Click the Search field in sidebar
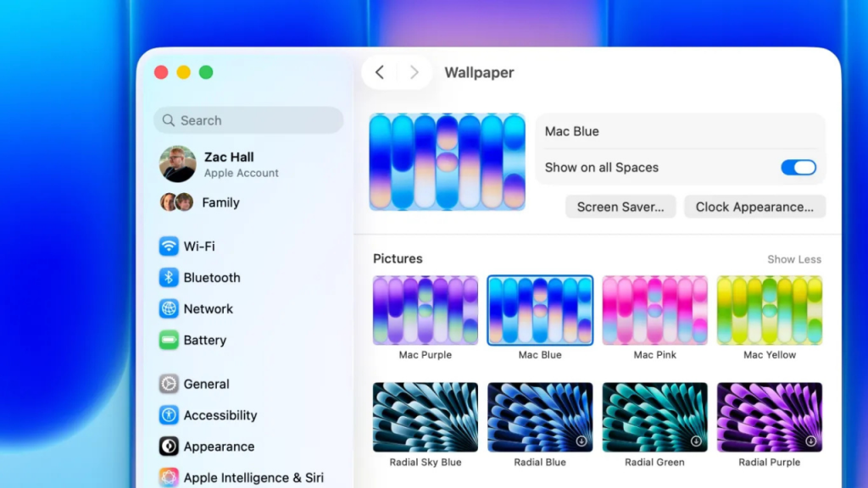This screenshot has height=488, width=868. tap(248, 120)
